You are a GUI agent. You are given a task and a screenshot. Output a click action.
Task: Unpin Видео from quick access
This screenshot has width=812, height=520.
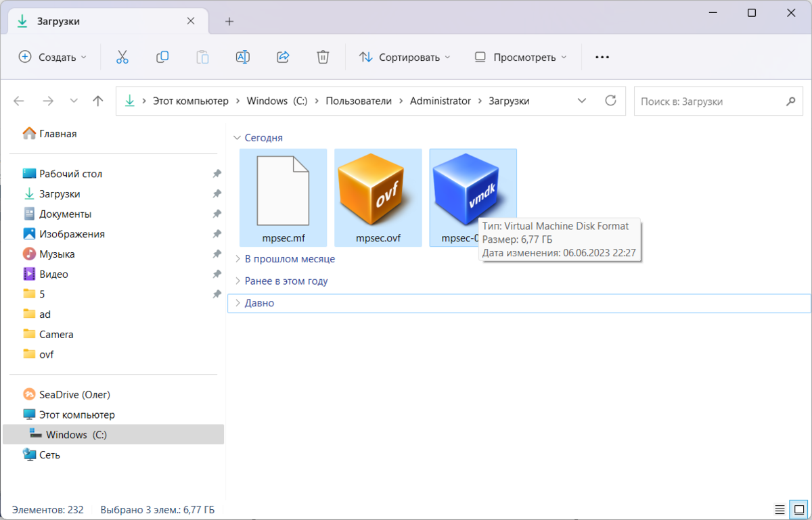217,274
